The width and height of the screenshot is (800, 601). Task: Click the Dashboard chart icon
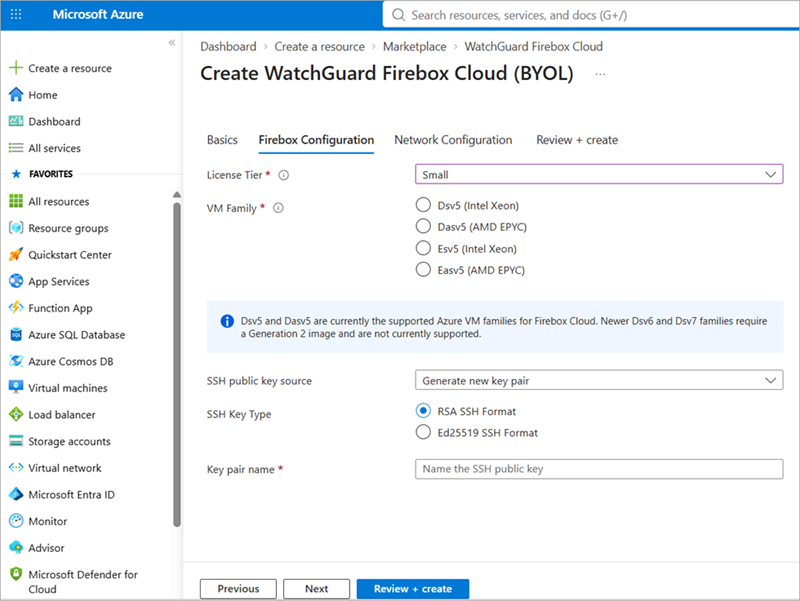16,121
